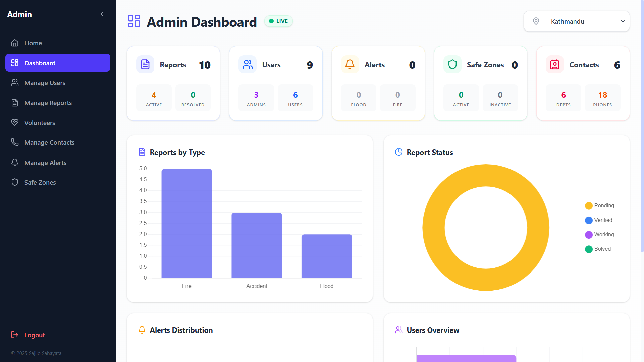Image resolution: width=644 pixels, height=362 pixels.
Task: Select Dashboard in the sidebar menu
Action: (x=58, y=63)
